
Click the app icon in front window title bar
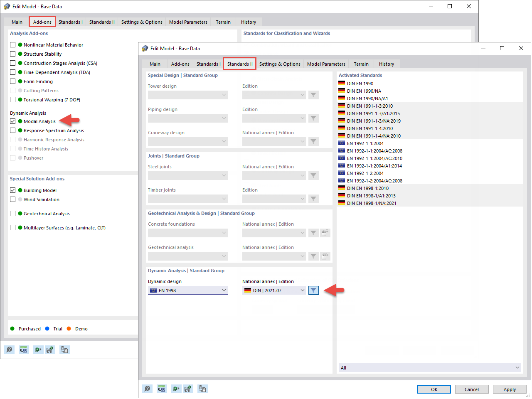click(x=145, y=49)
